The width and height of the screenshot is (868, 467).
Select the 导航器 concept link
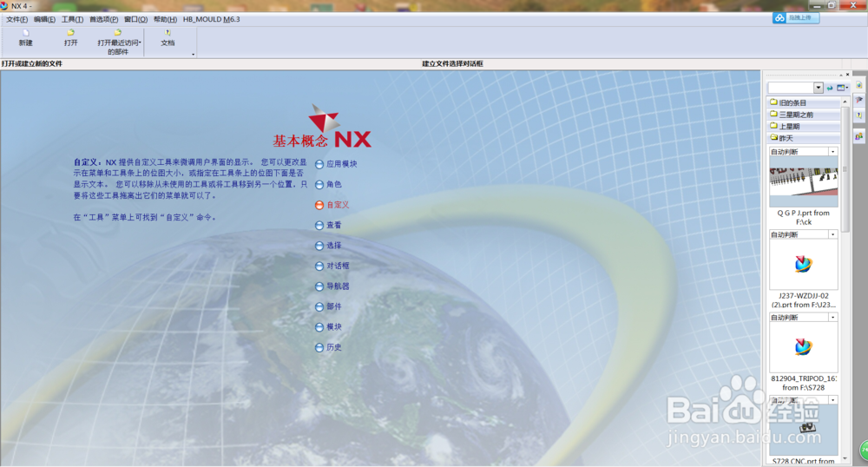tap(332, 286)
